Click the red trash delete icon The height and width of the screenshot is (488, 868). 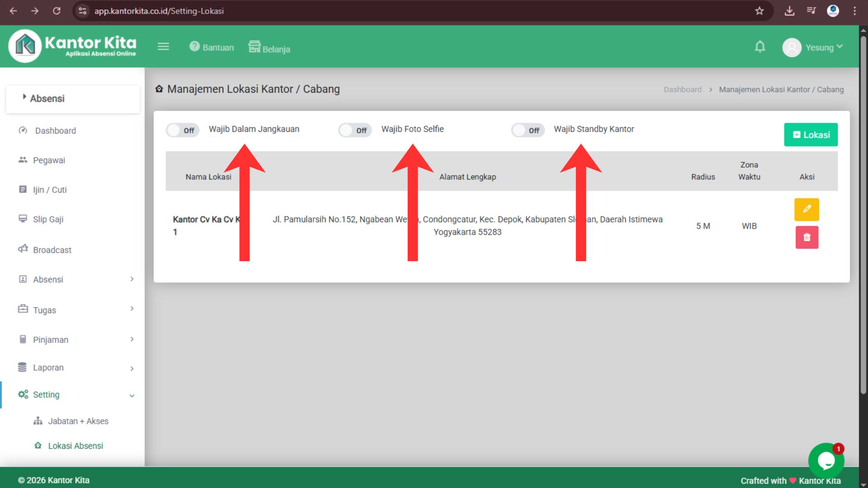[x=807, y=237]
